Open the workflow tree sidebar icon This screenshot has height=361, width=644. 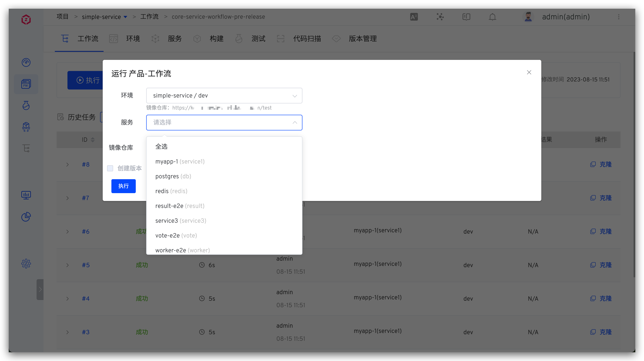tap(26, 148)
